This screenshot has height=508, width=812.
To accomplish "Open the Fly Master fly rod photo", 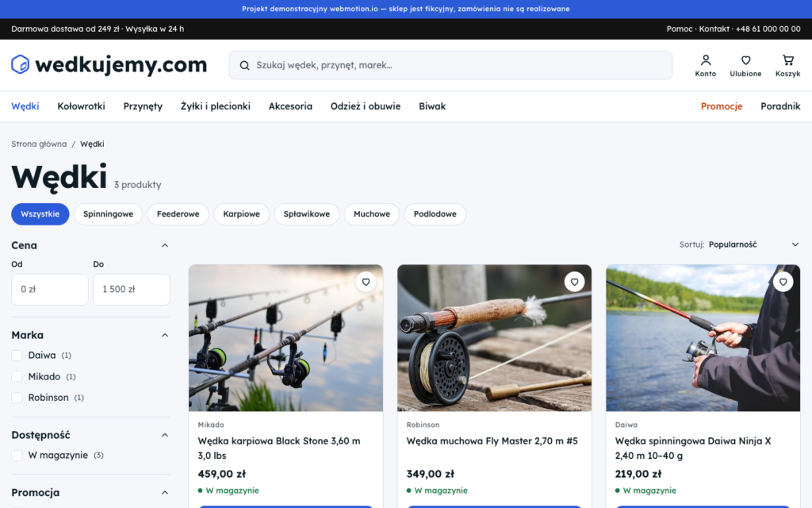I will tap(495, 338).
